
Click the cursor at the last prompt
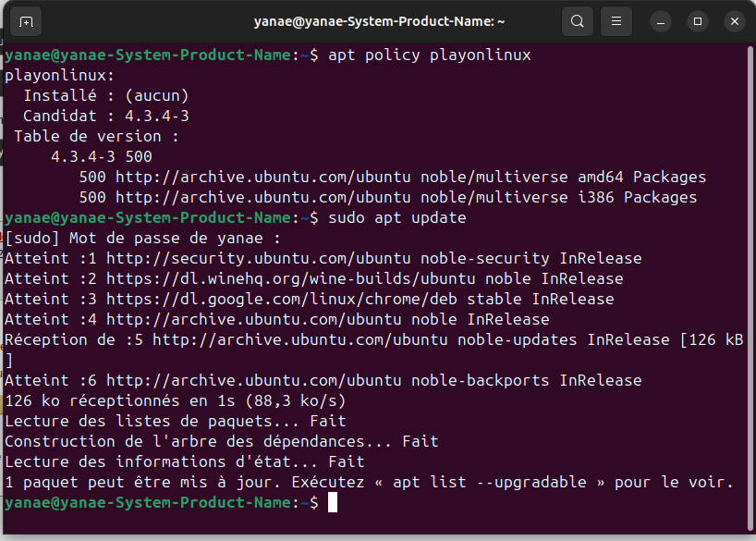coord(333,502)
